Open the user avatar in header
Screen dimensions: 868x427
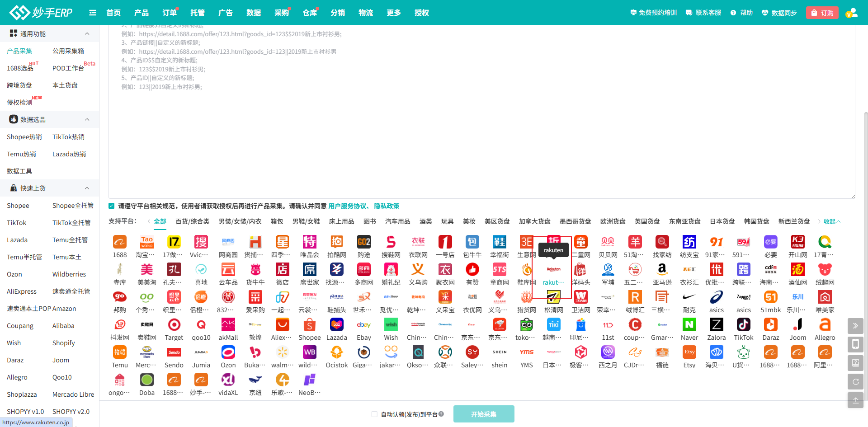coord(852,13)
